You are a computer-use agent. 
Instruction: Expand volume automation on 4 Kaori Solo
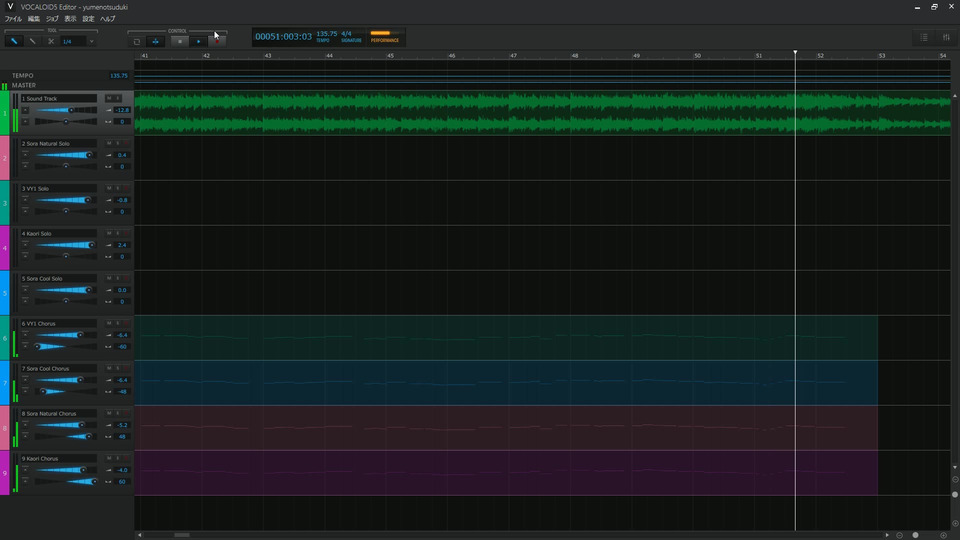pyautogui.click(x=26, y=244)
